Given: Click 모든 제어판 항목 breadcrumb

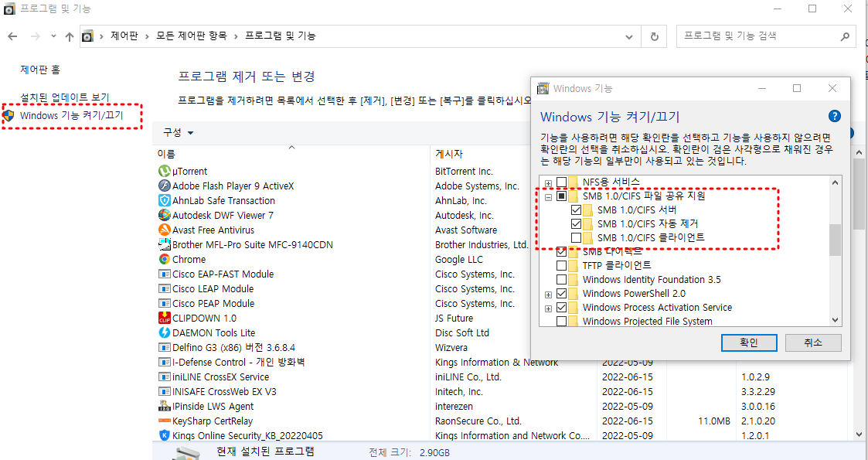Looking at the screenshot, I should [191, 36].
